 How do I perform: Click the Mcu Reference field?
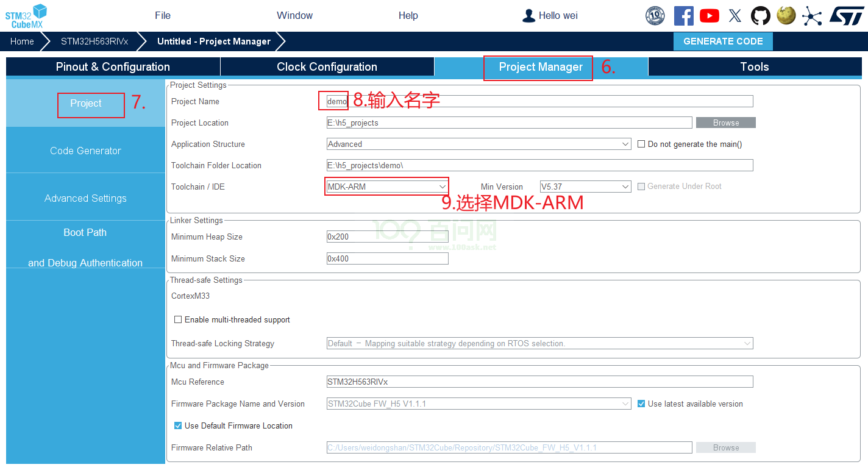(x=540, y=382)
